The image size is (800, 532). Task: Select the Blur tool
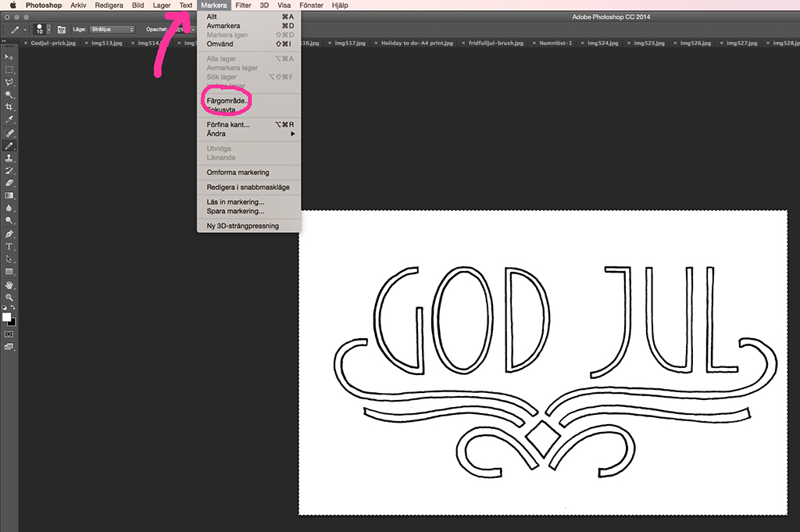pos(9,208)
